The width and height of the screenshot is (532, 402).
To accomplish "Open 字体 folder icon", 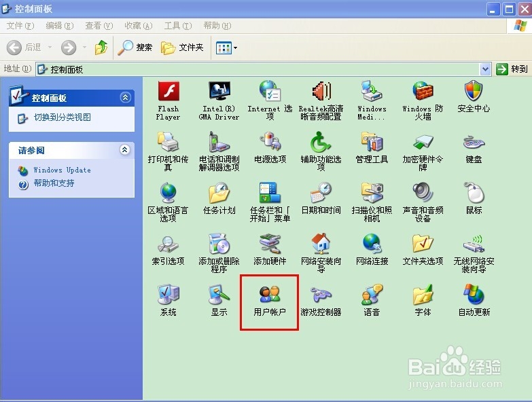I will point(423,301).
